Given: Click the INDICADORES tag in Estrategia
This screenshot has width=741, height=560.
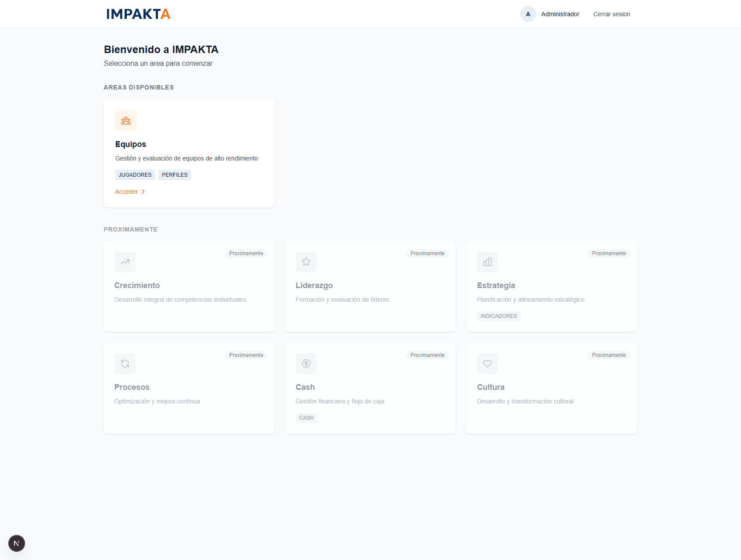Looking at the screenshot, I should (x=498, y=316).
